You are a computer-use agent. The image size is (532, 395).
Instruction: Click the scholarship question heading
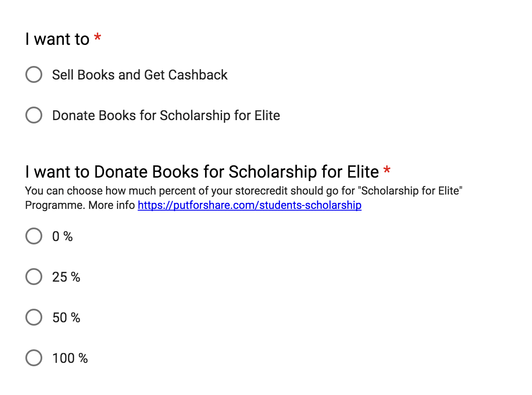tap(200, 172)
